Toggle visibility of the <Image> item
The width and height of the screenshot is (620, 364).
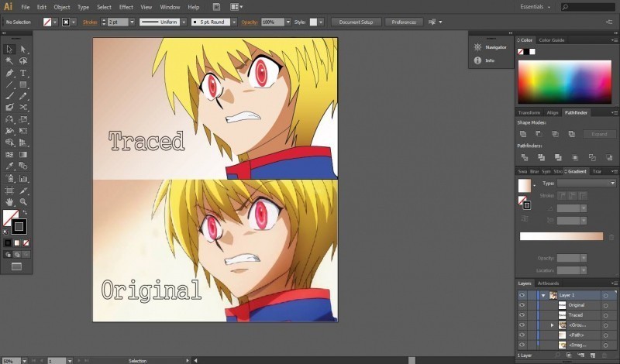coord(522,345)
